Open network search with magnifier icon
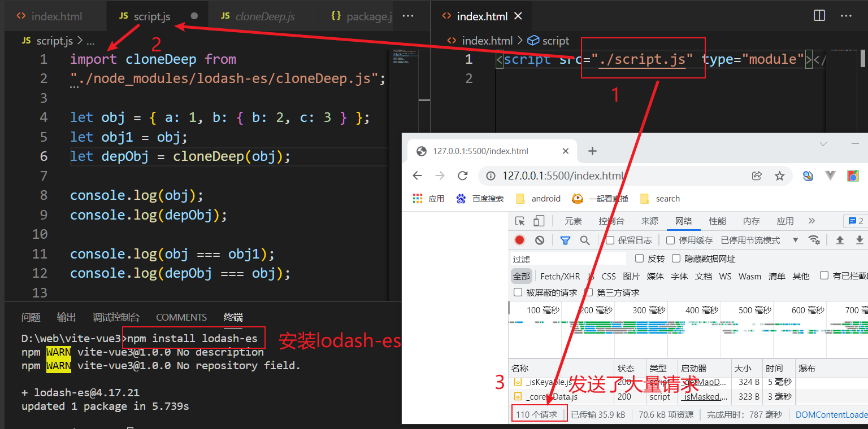The width and height of the screenshot is (868, 429). tap(585, 240)
